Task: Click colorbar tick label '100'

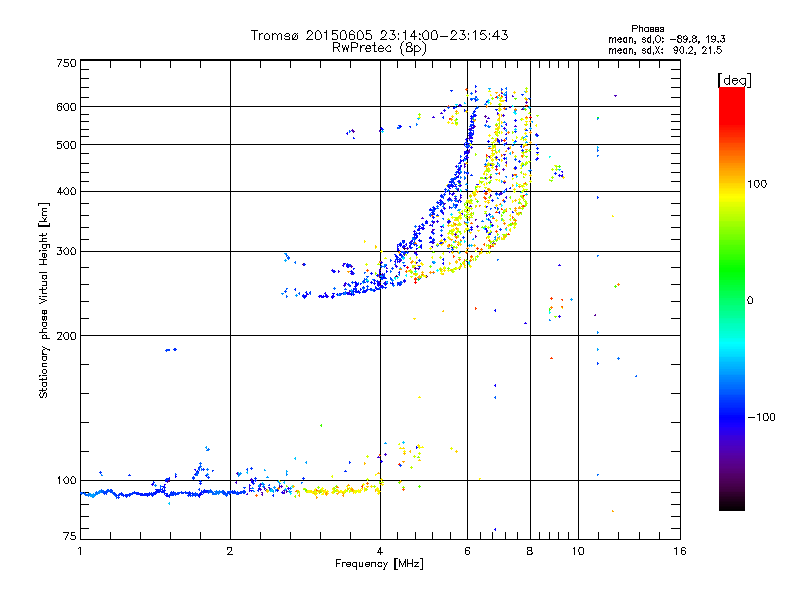Action: tap(757, 184)
